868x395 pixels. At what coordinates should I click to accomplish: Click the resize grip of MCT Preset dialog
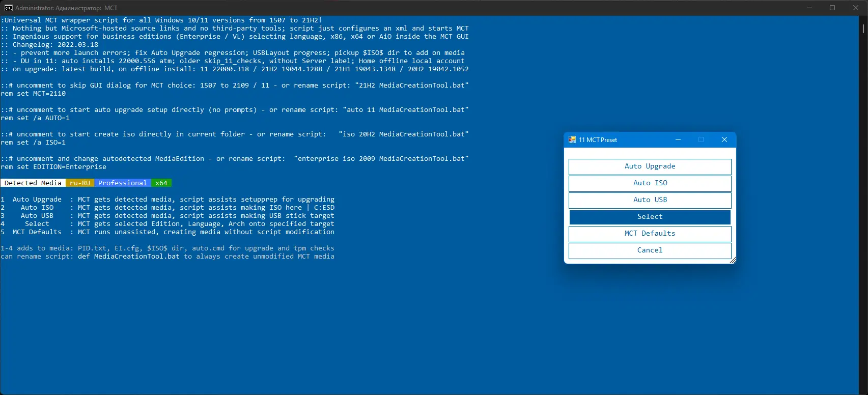pos(733,260)
